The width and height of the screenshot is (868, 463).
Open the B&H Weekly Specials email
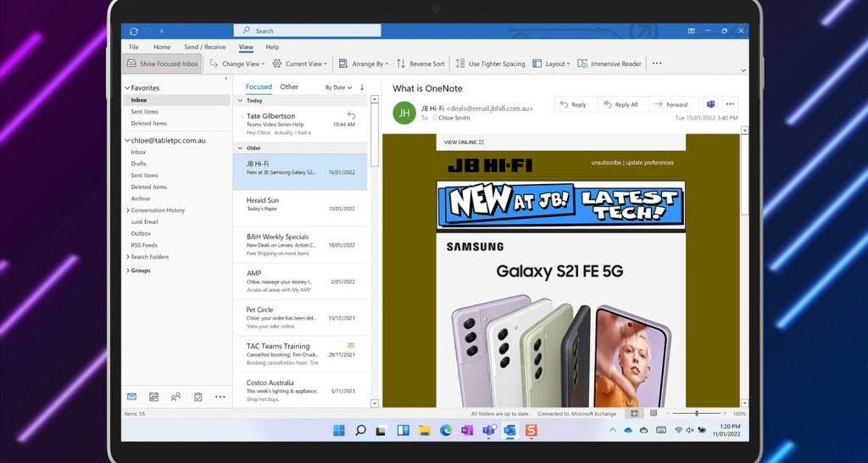click(x=300, y=245)
